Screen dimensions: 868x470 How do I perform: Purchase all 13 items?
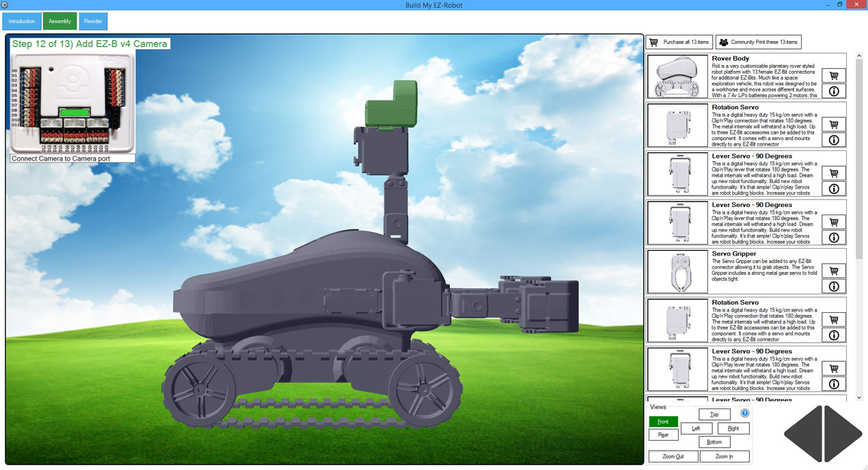(x=679, y=42)
